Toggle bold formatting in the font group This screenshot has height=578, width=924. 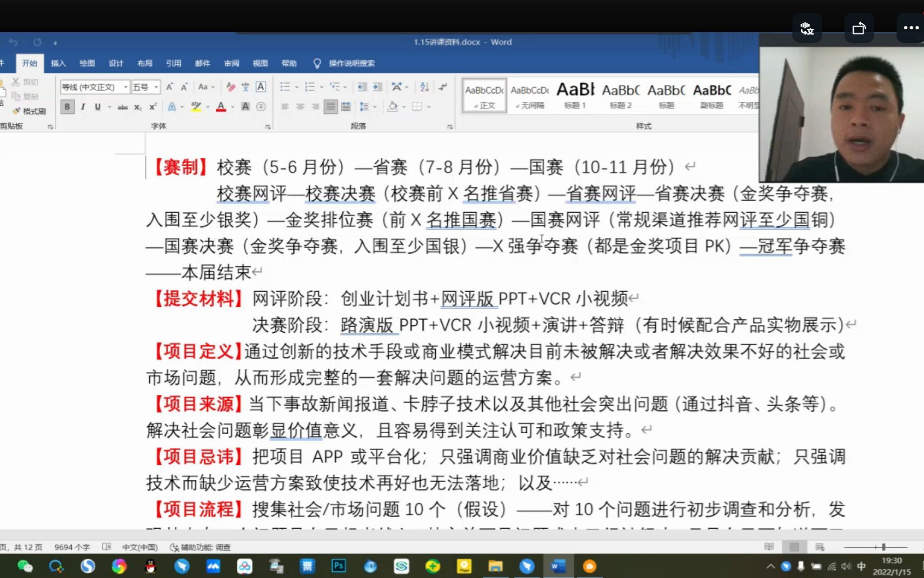click(x=67, y=107)
